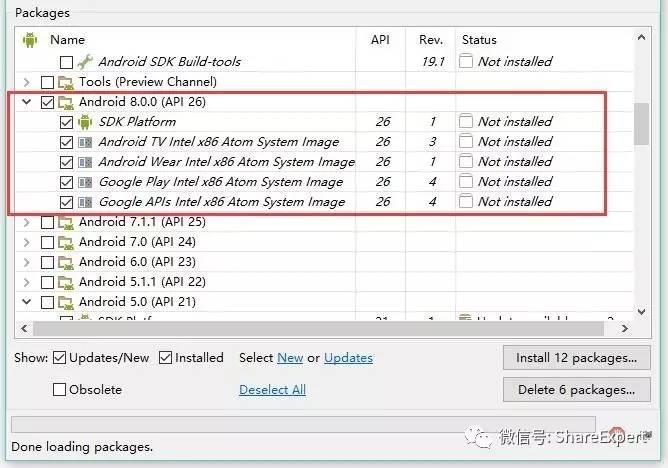Click the horizontal scroll right arrow
The width and height of the screenshot is (668, 468).
[x=625, y=329]
